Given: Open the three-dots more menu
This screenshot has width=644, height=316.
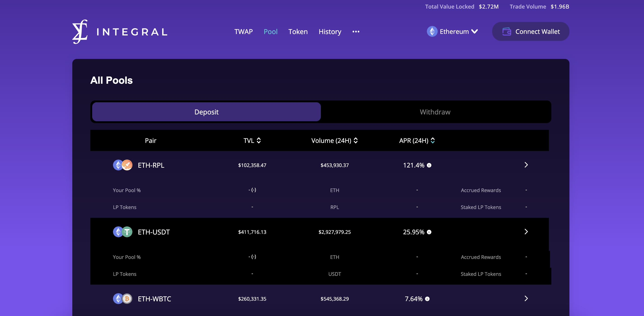Looking at the screenshot, I should (x=356, y=32).
